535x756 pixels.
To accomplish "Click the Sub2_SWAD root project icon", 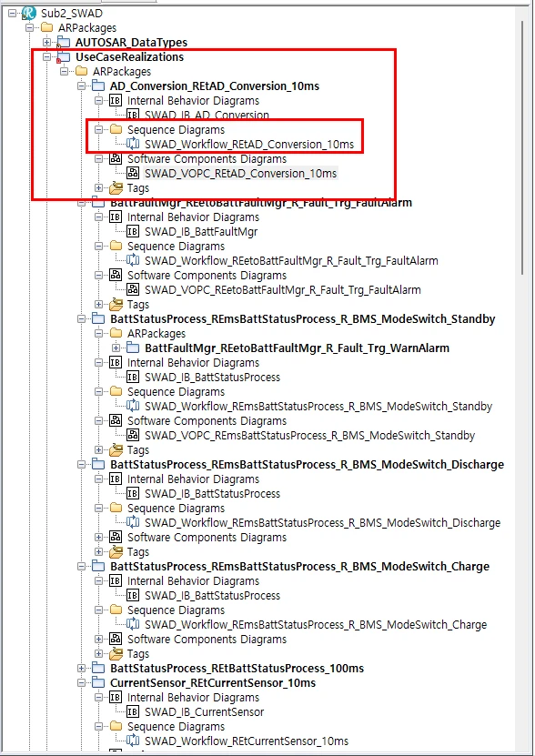I will 28,13.
